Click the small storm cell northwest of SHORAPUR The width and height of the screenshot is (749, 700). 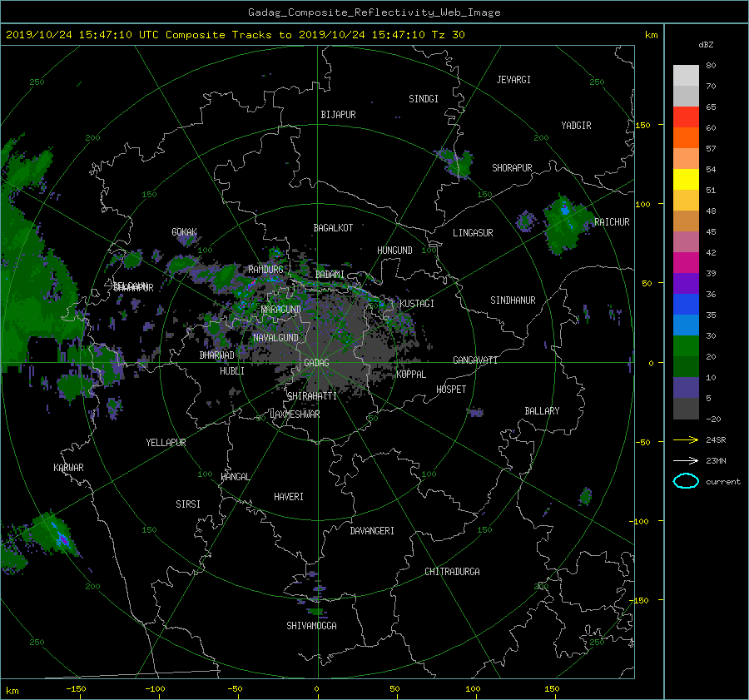(x=455, y=163)
